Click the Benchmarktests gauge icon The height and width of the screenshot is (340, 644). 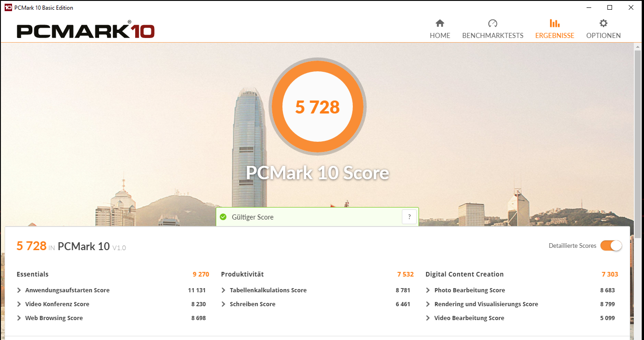point(493,23)
